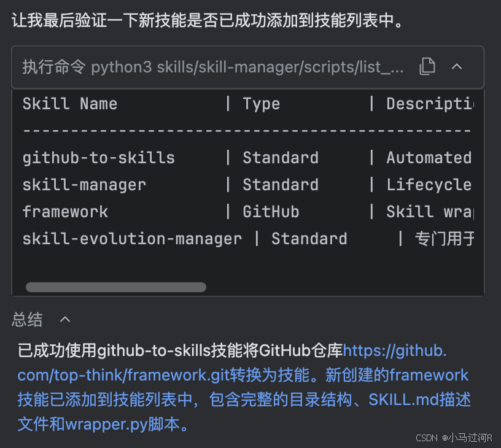Click the Automated description text
501x448 pixels.
click(429, 158)
